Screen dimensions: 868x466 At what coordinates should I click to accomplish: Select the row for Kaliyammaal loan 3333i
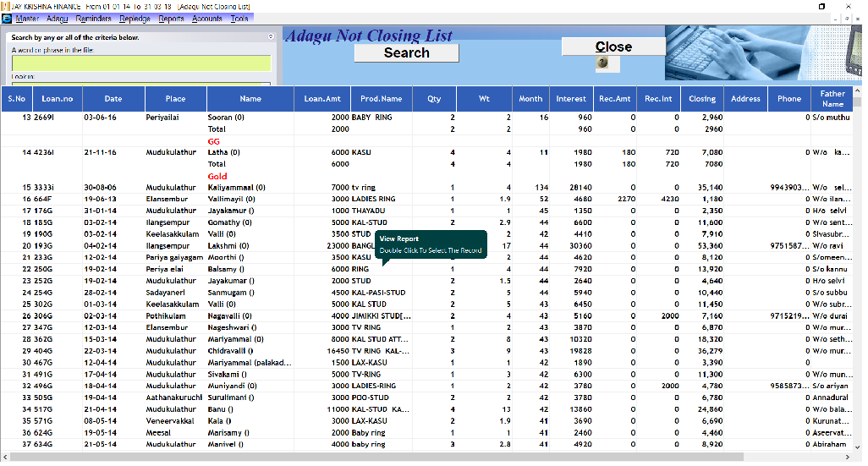click(237, 188)
